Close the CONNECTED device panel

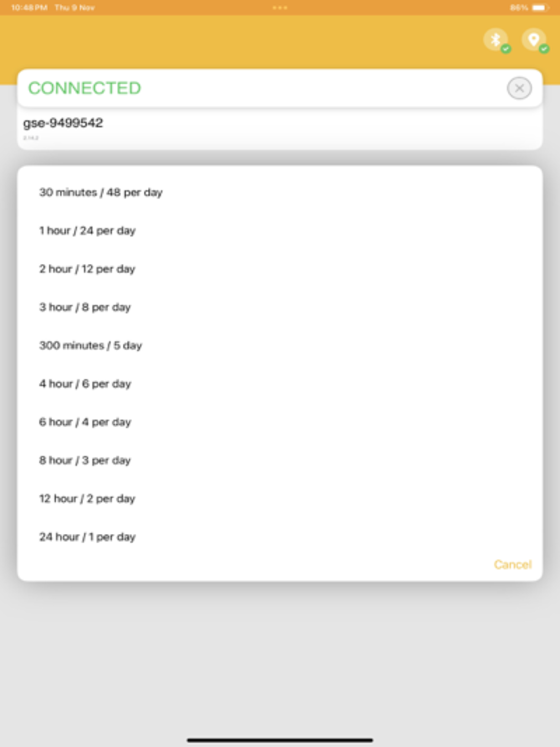519,88
